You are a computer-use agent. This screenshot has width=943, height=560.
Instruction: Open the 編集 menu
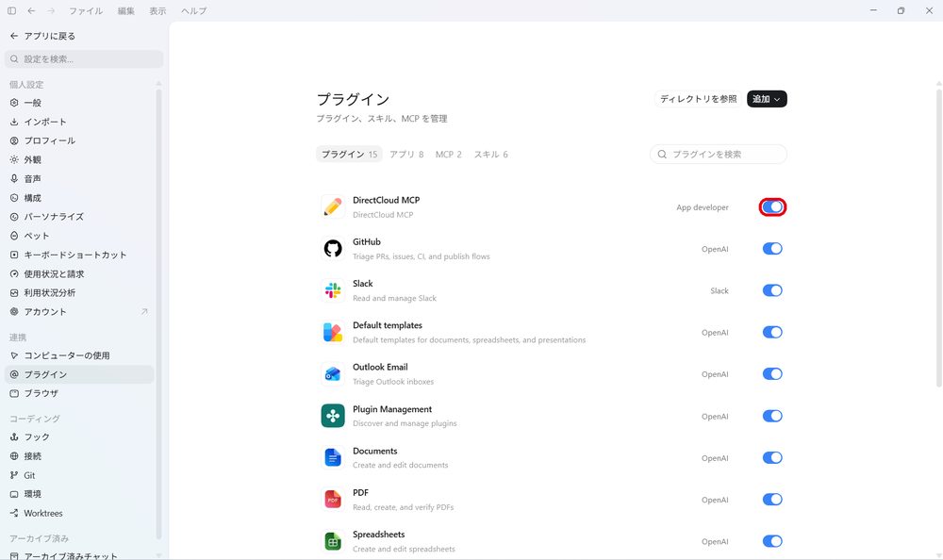[x=126, y=10]
